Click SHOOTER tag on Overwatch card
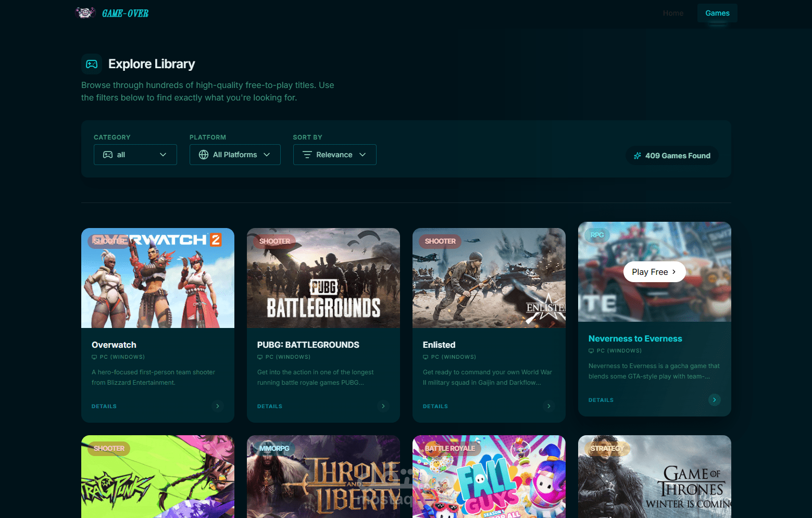Viewport: 812px width, 518px height. click(x=109, y=241)
